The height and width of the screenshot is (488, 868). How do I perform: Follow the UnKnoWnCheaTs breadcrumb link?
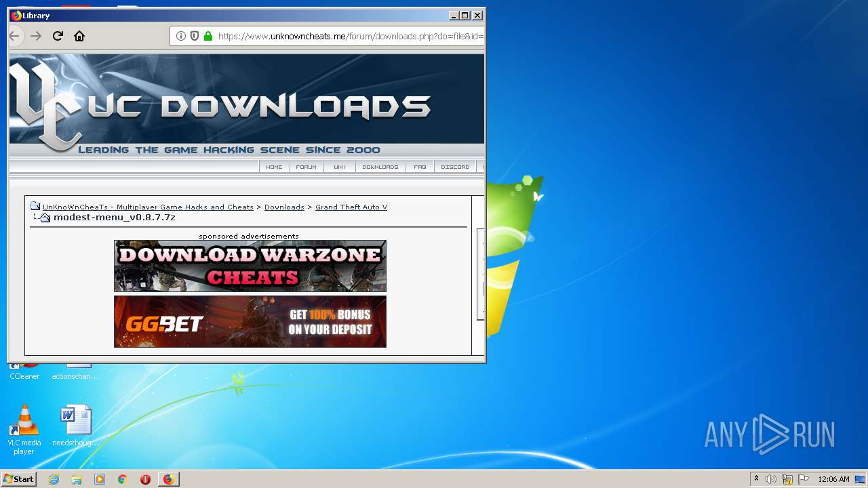[148, 207]
